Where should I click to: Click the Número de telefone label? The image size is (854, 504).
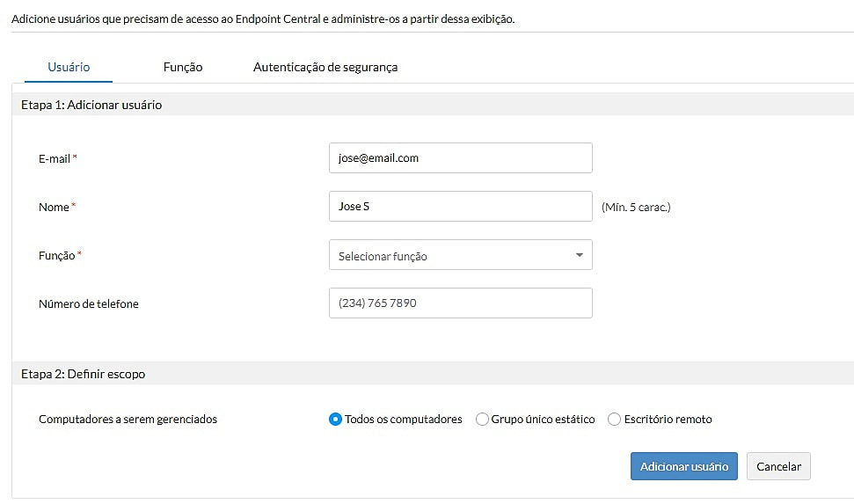(89, 304)
